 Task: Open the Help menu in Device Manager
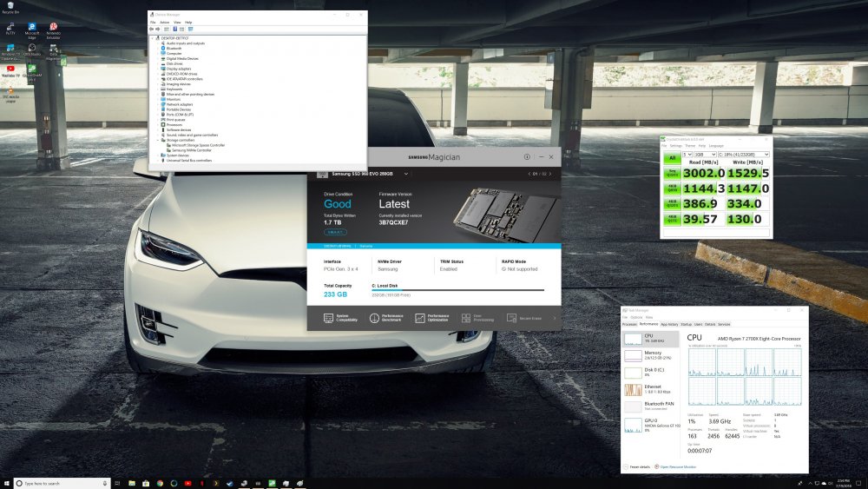click(188, 23)
